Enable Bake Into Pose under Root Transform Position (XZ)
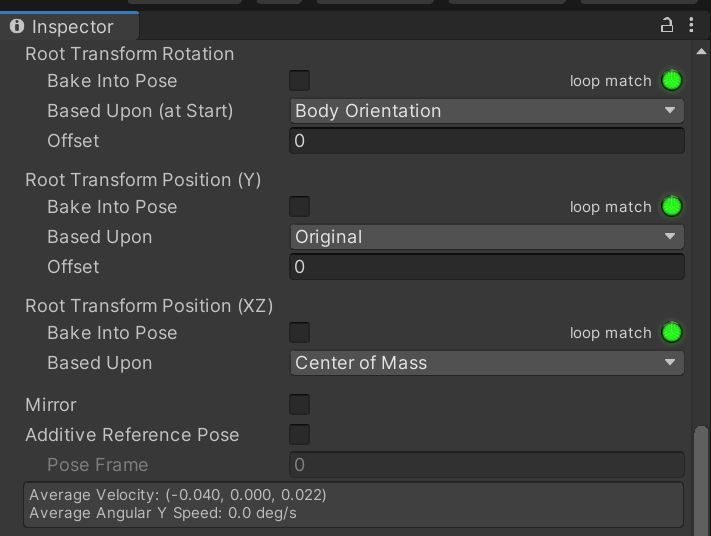The height and width of the screenshot is (536, 711). [300, 333]
